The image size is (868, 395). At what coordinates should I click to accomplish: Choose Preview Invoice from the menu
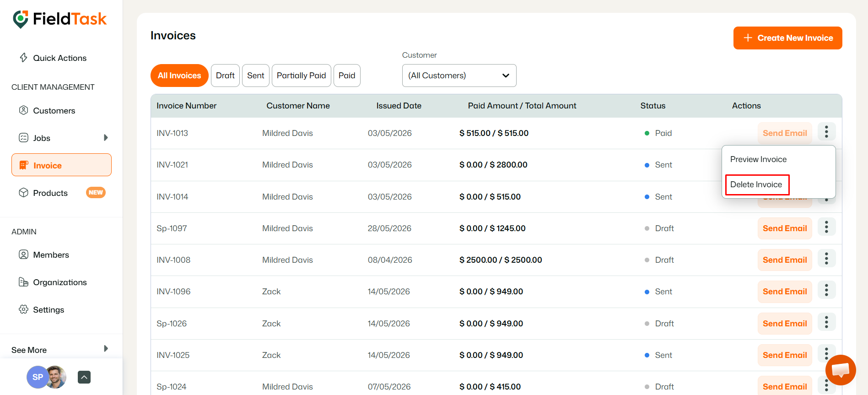[758, 159]
